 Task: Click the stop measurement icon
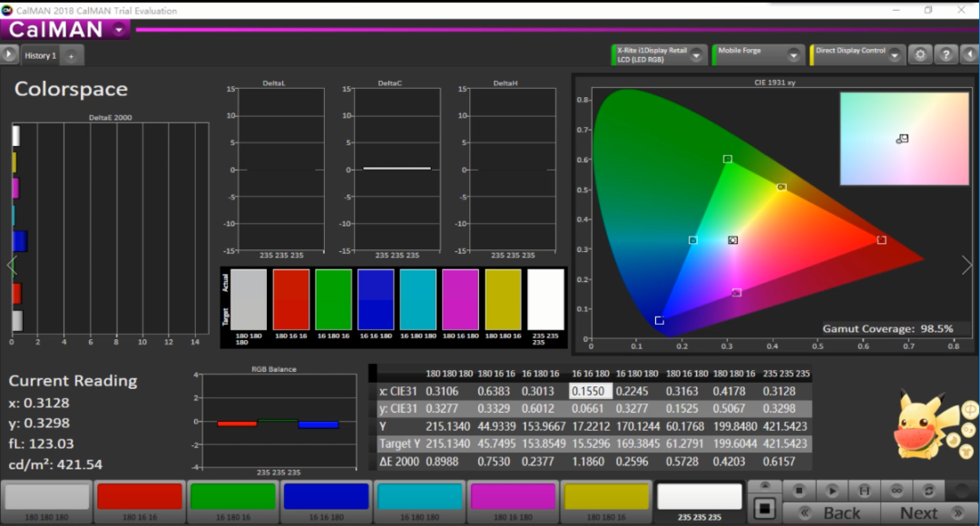point(799,491)
